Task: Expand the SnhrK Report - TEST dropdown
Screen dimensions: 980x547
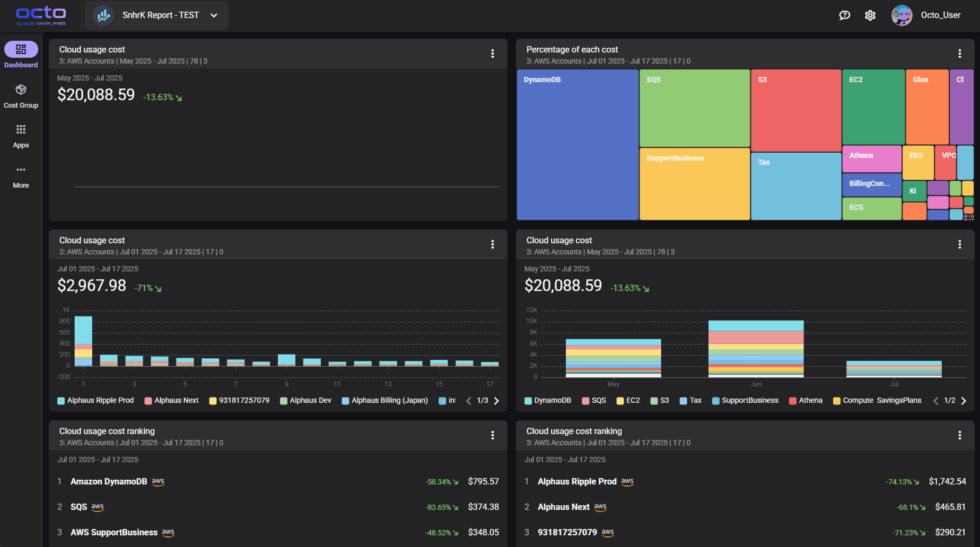Action: (x=214, y=15)
